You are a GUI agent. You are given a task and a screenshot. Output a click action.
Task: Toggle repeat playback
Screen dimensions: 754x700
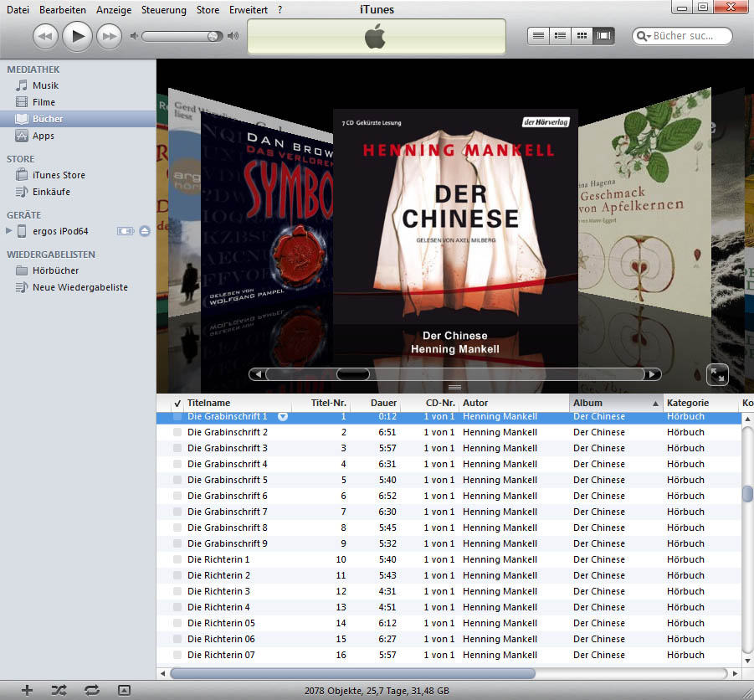click(x=92, y=691)
